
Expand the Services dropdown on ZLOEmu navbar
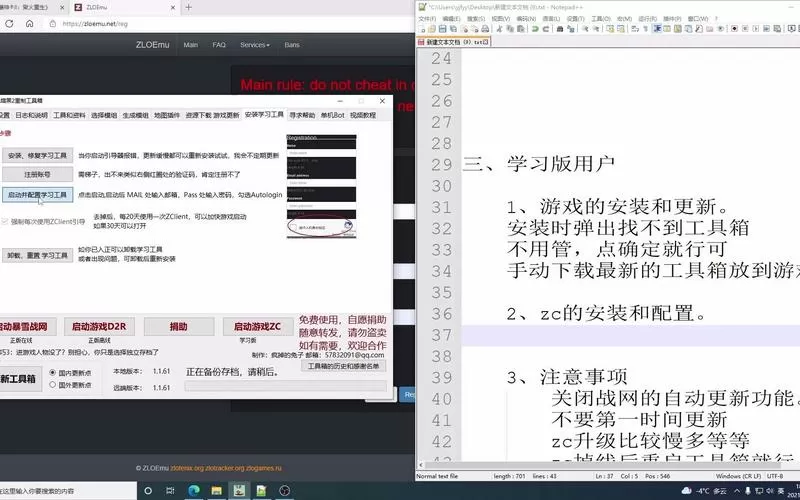click(x=255, y=45)
